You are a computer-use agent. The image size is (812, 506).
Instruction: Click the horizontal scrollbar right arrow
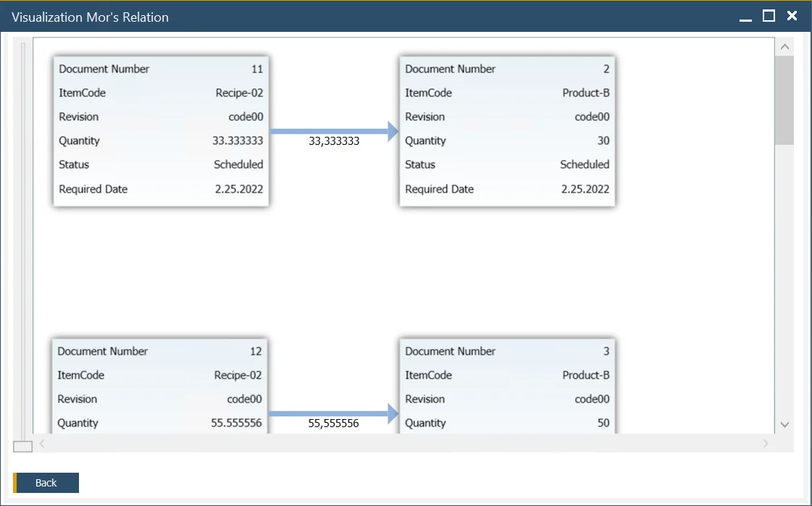tap(766, 443)
